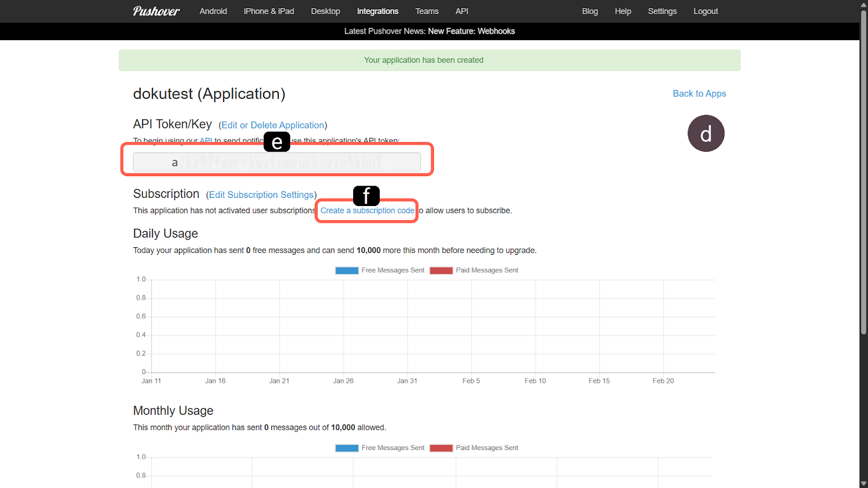Viewport: 868px width, 488px height.
Task: Click Create a subscription code link
Action: [367, 211]
